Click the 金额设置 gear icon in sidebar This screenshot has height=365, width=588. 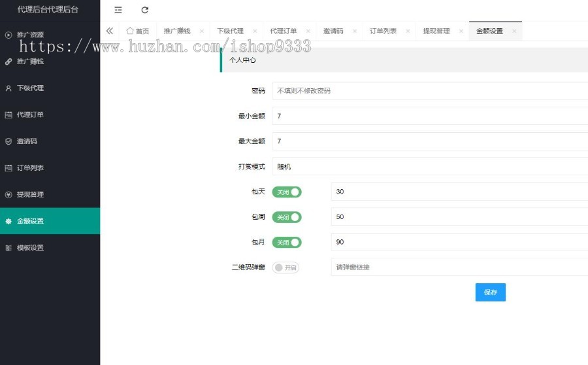coord(8,221)
